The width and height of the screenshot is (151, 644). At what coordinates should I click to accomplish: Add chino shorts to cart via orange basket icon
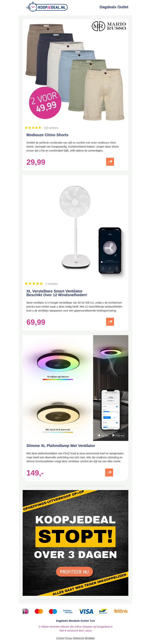[110, 162]
